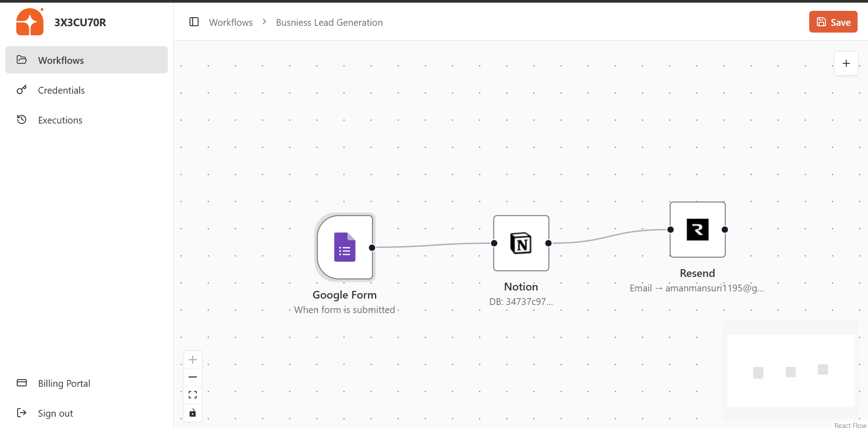Click the 'DB: 34737c97...' description
Screen dimensions: 868x428
[521, 302]
